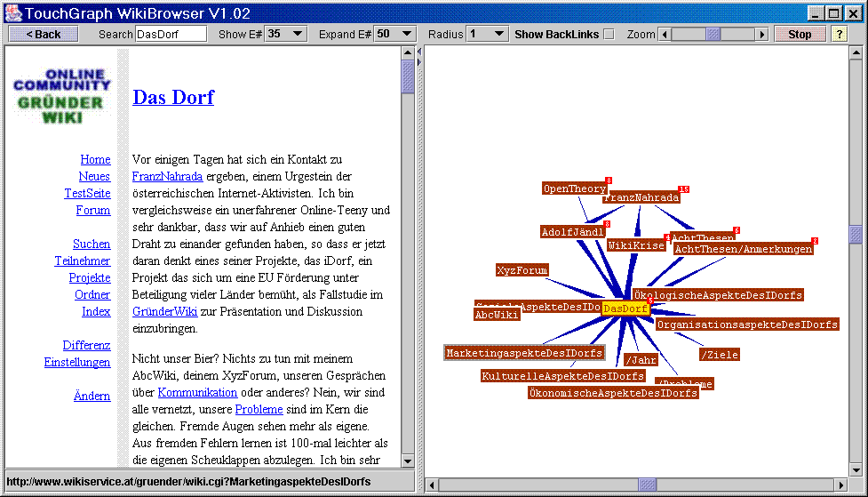Select the FranzNahrada graph node
The width and height of the screenshot is (868, 497).
pos(641,197)
